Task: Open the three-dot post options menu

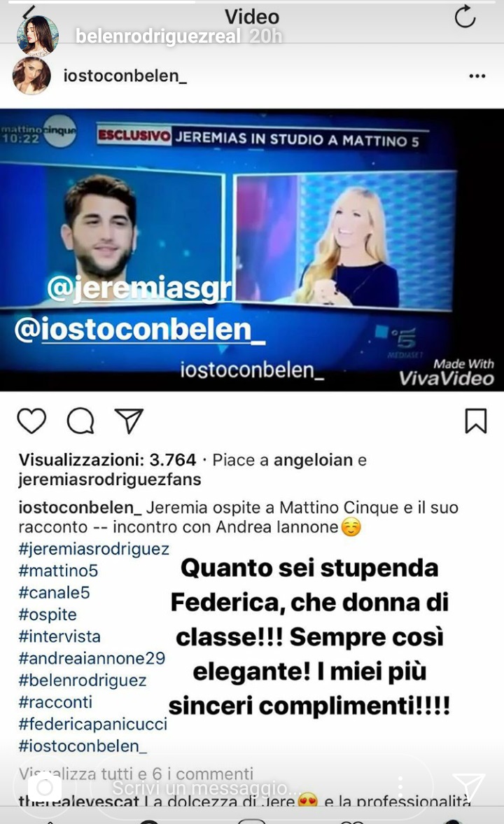Action: tap(477, 76)
